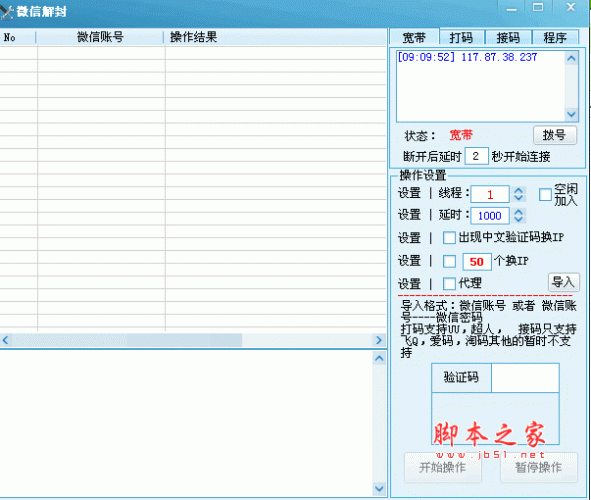This screenshot has width=591, height=500.
Task: Click the red 宽带 status text
Action: tap(461, 135)
